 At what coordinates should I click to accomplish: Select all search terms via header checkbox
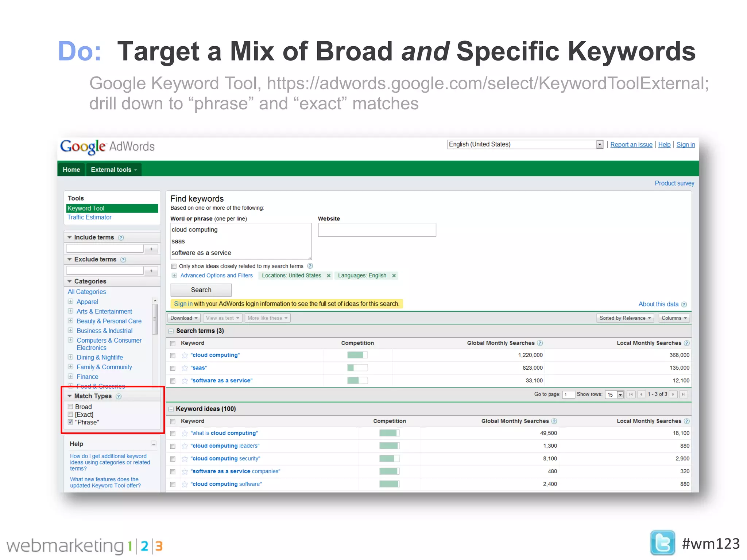coord(173,343)
